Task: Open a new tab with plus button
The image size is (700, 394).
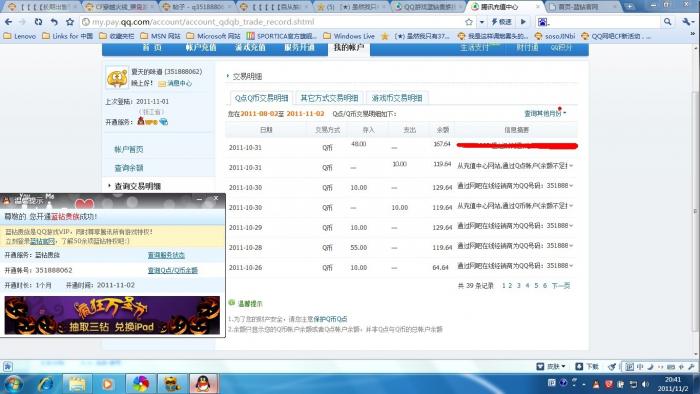Action: coord(629,6)
